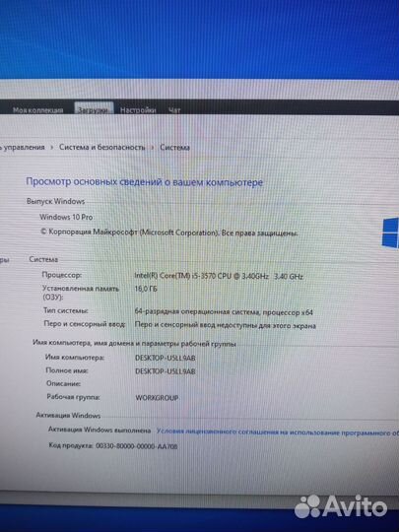Click the Windows logo at the right edge

click(x=390, y=233)
